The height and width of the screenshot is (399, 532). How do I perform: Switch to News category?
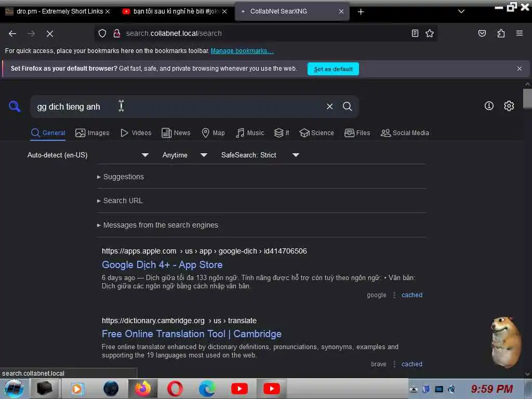(176, 132)
